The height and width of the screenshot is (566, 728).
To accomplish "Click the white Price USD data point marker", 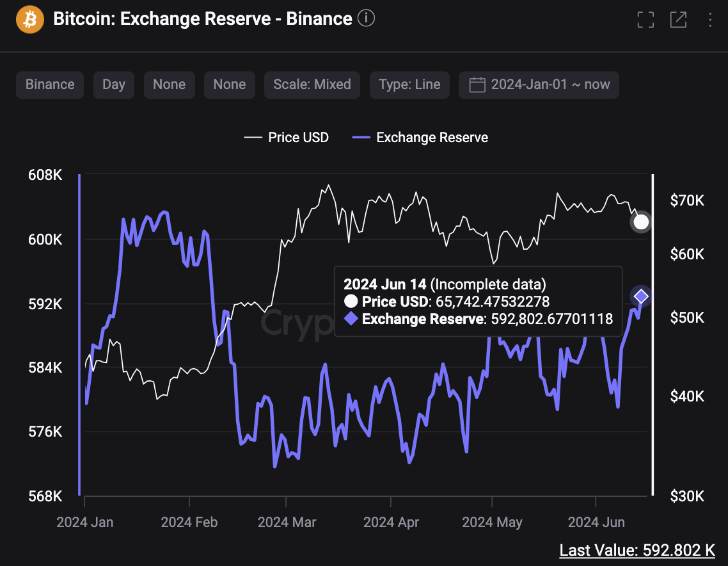I will point(641,222).
